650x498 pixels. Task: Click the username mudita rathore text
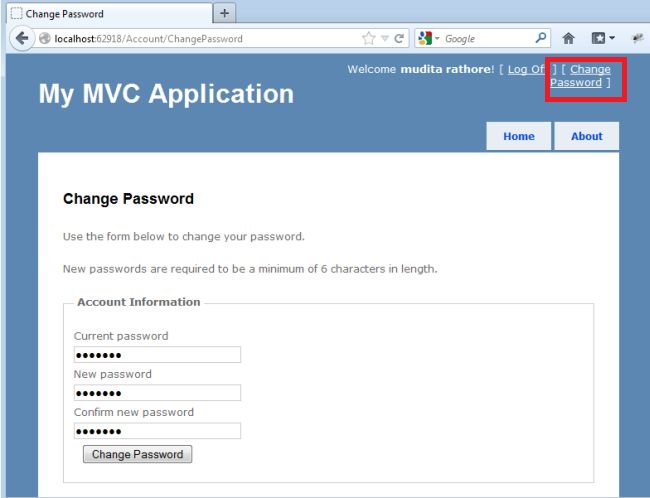coord(445,69)
